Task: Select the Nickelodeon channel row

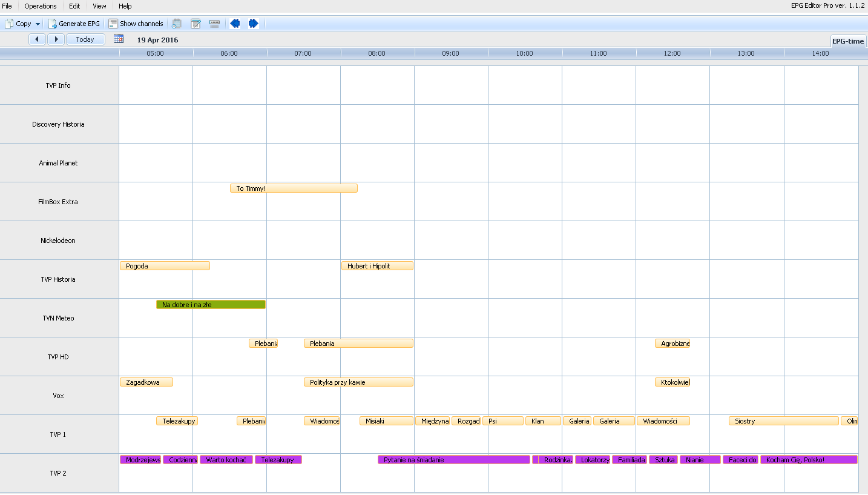Action: coord(59,241)
